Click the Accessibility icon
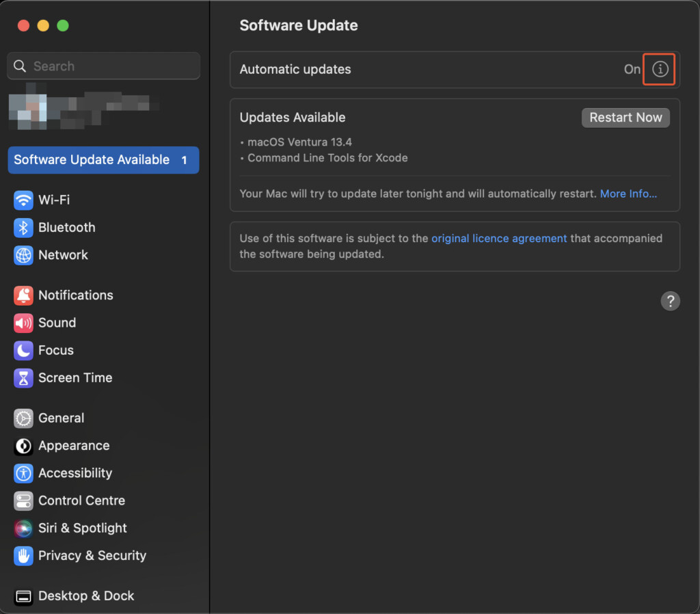Screen dimensions: 700x614 click(23, 473)
